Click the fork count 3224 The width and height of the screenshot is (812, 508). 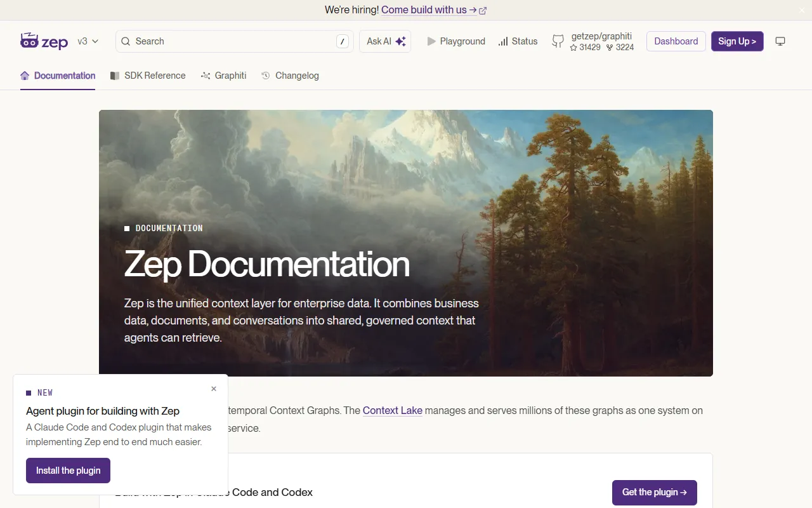click(x=620, y=47)
